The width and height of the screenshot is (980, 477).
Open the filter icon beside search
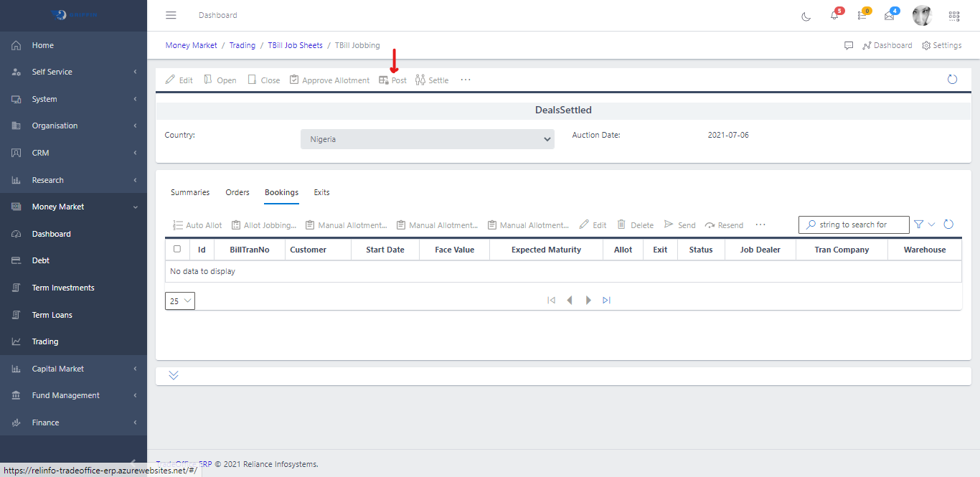pos(919,225)
